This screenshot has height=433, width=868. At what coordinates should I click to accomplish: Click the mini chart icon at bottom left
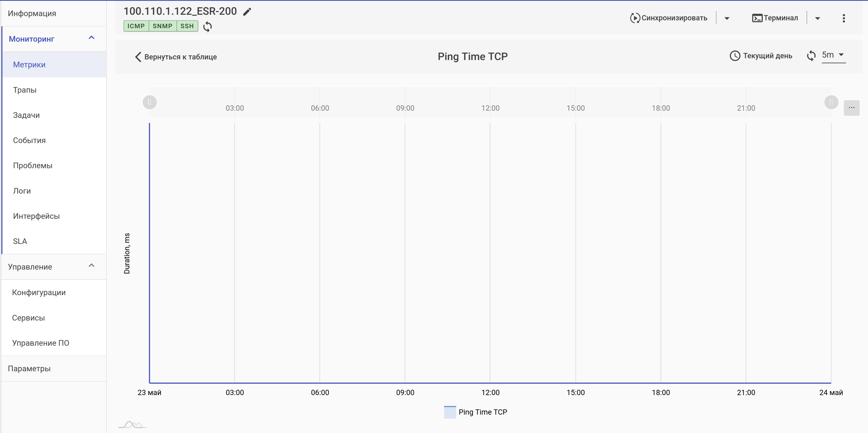pyautogui.click(x=132, y=425)
